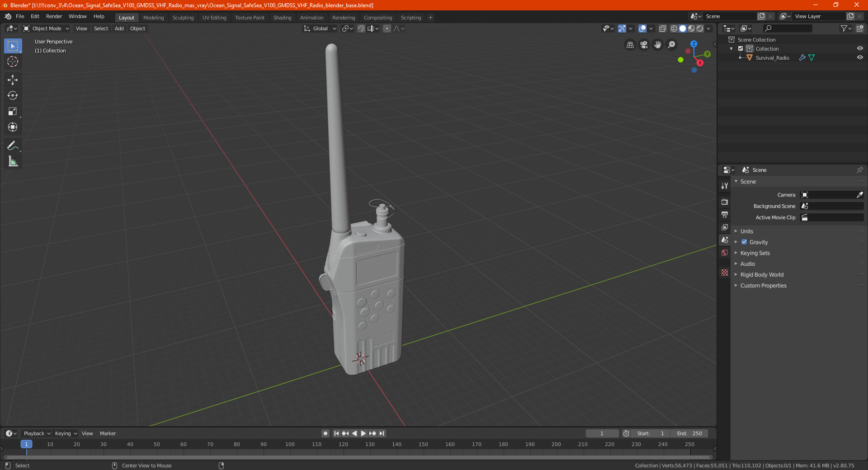The image size is (868, 470).
Task: Switch to orthographic/perspective grid icon
Action: tap(630, 45)
